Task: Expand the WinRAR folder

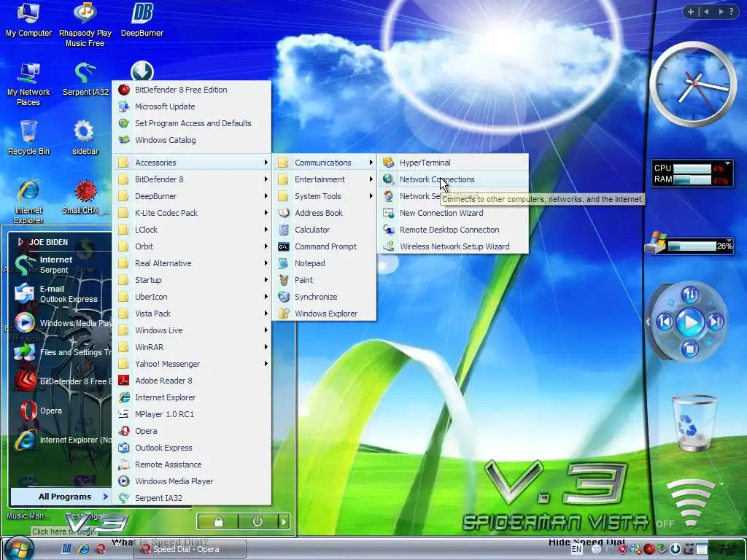Action: pos(192,347)
